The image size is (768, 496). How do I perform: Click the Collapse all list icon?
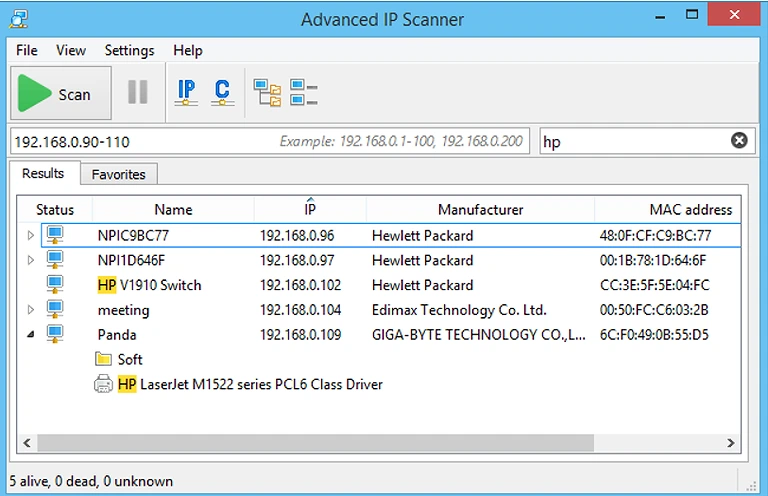(304, 93)
